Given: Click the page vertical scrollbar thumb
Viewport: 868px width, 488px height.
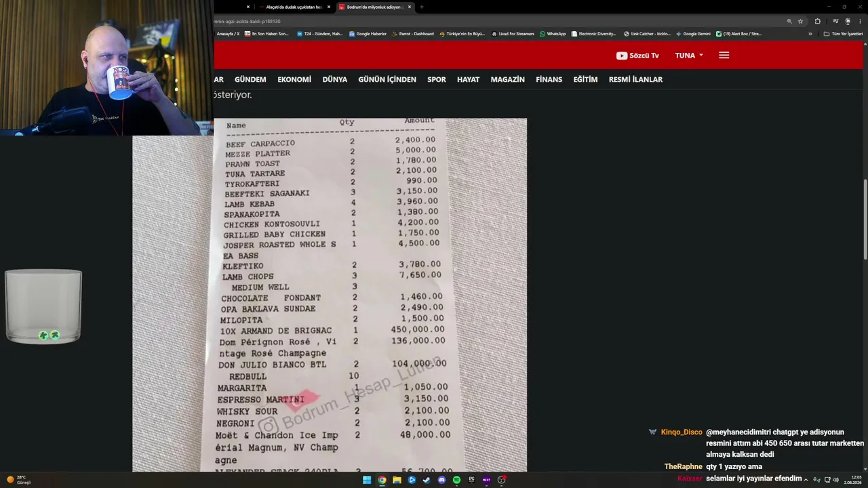Looking at the screenshot, I should click(x=865, y=219).
